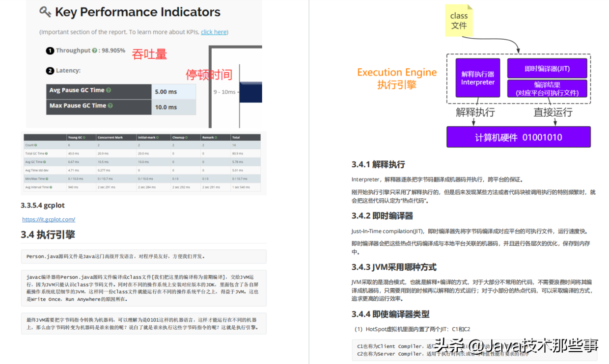Click the help icon in the Avg GC Time row
609x364 pixels.
[44, 162]
